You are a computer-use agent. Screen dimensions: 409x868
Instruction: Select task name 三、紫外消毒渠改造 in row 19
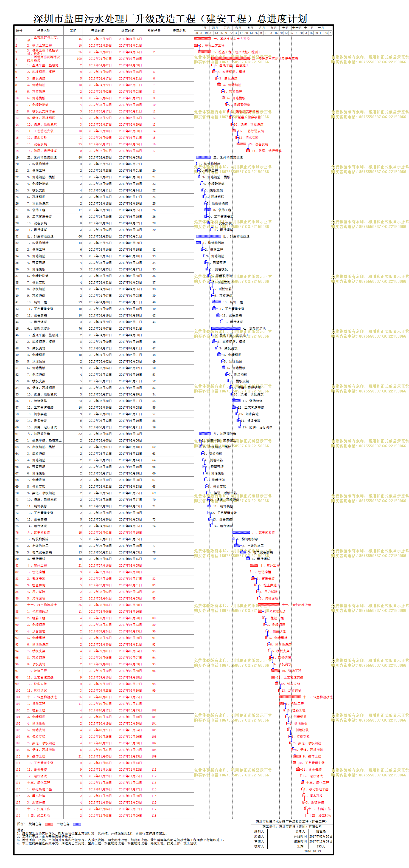[x=42, y=157]
